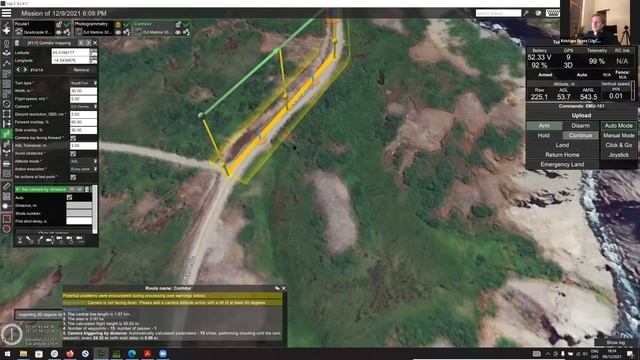The image size is (640, 360).
Task: Close the Corridor mapping properties panel
Action: pyautogui.click(x=95, y=43)
